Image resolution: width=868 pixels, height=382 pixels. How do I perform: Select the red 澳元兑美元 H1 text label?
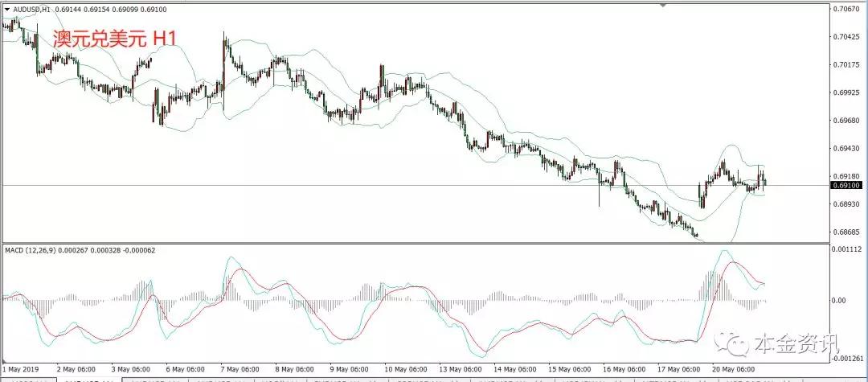click(114, 39)
